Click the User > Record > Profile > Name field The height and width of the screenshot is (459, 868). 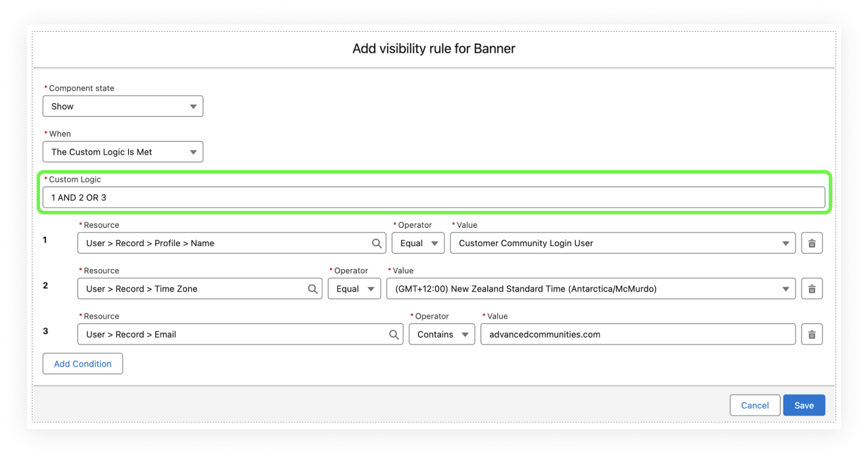click(232, 243)
